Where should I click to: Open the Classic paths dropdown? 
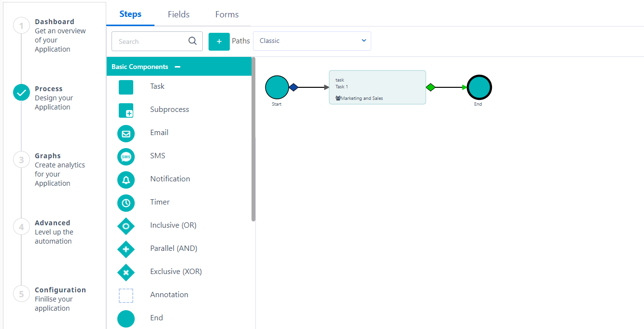coord(311,41)
